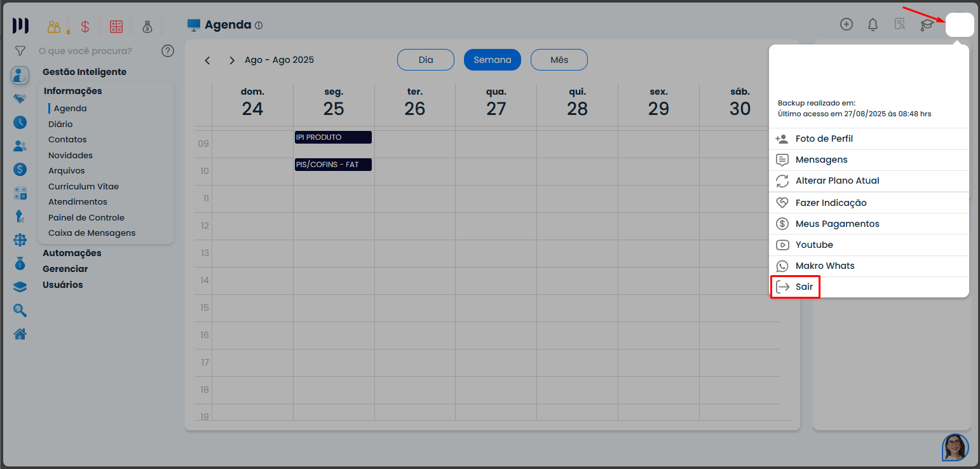Open Arquivos in the Informações list
This screenshot has width=980, height=469.
(67, 170)
